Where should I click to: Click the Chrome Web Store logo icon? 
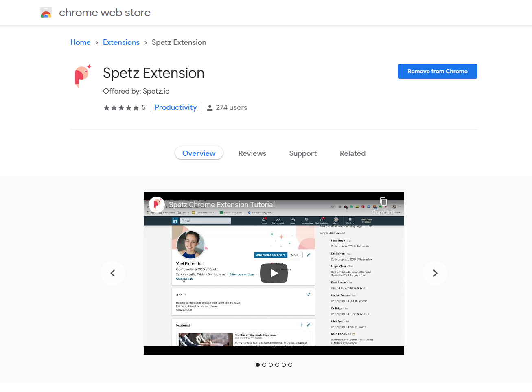[x=46, y=13]
